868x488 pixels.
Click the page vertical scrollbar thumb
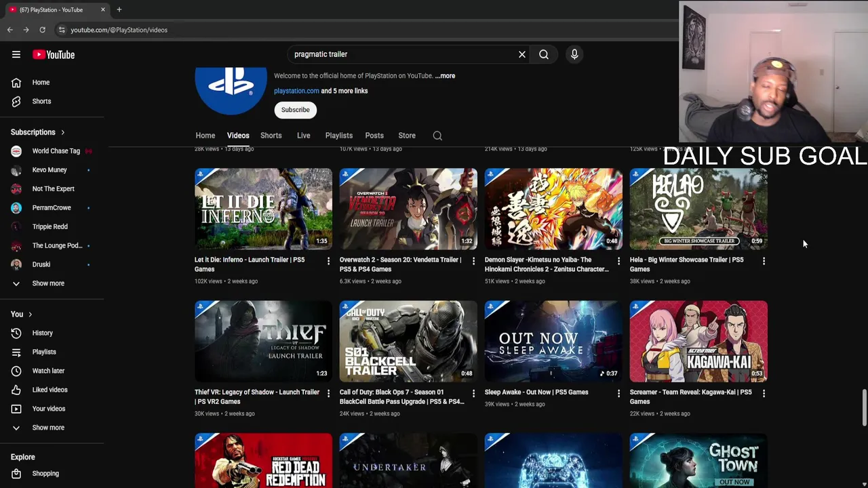point(864,408)
